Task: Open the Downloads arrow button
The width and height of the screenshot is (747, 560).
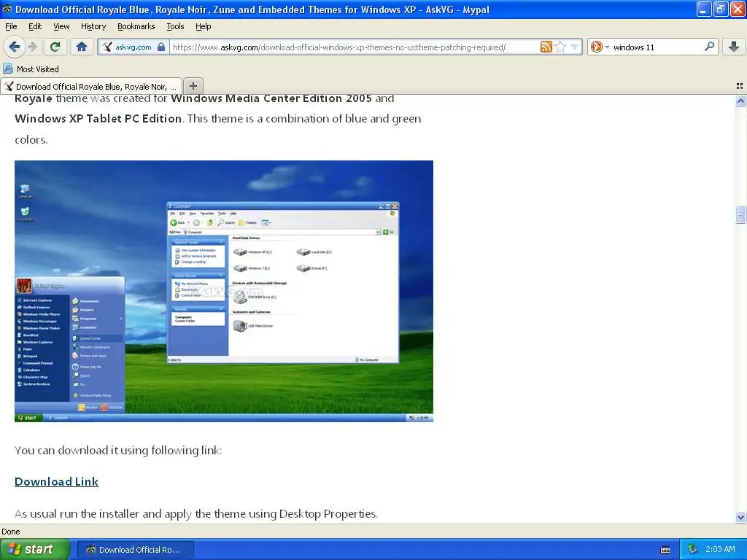Action: [x=734, y=47]
